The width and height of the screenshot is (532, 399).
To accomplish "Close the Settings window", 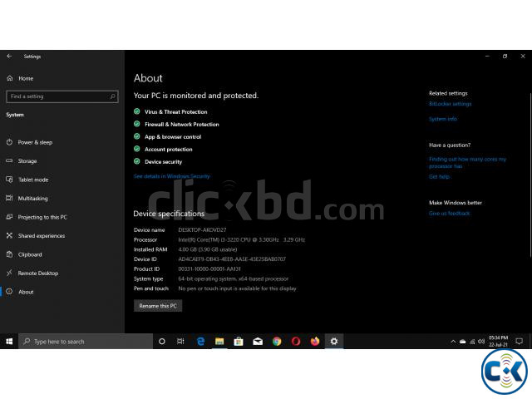I will tap(523, 56).
